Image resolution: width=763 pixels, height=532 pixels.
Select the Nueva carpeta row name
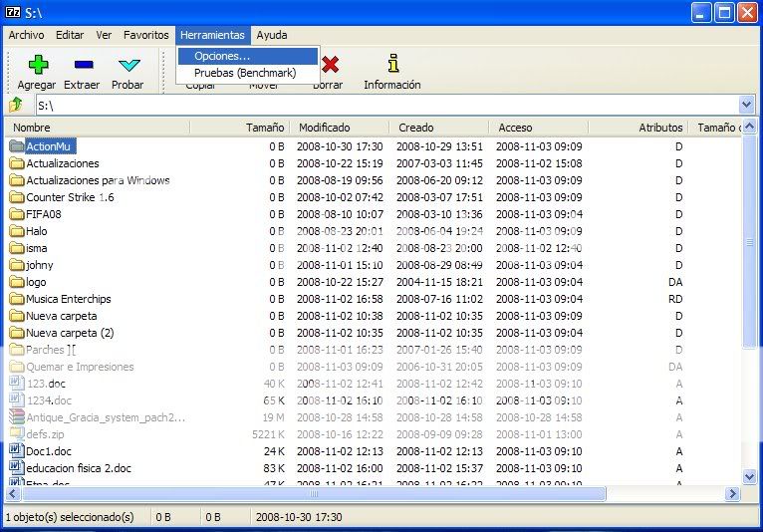(62, 316)
